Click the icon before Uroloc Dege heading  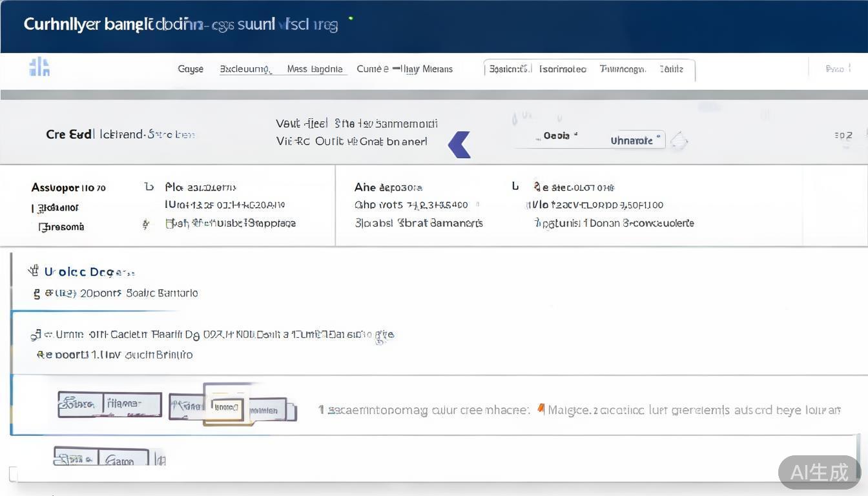point(33,271)
